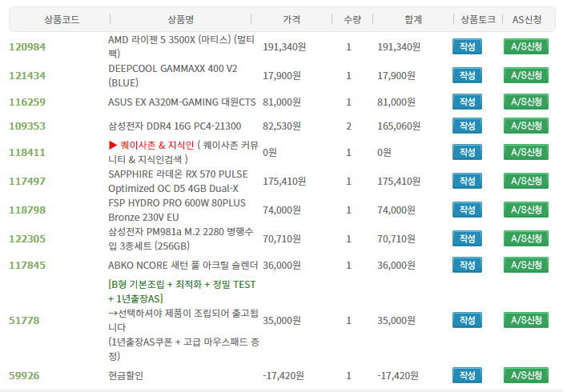Select ABKO NCORE 새턴 풀 아크릴 name

(x=183, y=266)
